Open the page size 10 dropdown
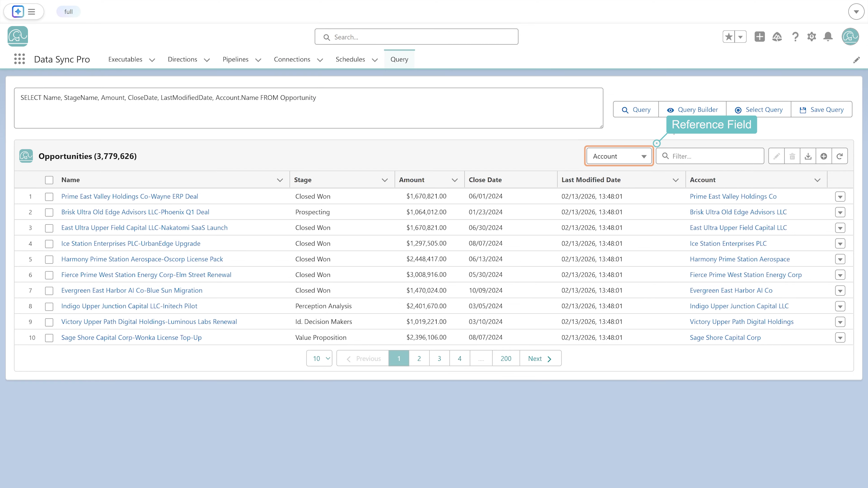Image resolution: width=868 pixels, height=488 pixels. pyautogui.click(x=319, y=358)
